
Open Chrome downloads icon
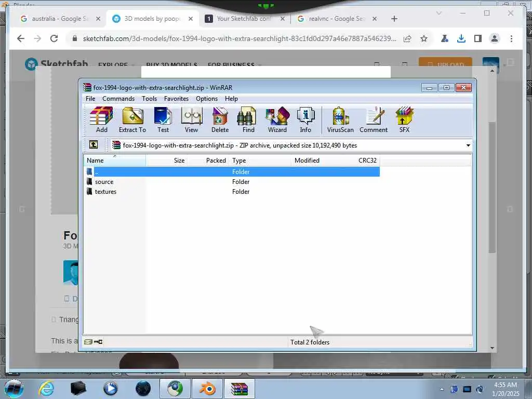pyautogui.click(x=461, y=38)
